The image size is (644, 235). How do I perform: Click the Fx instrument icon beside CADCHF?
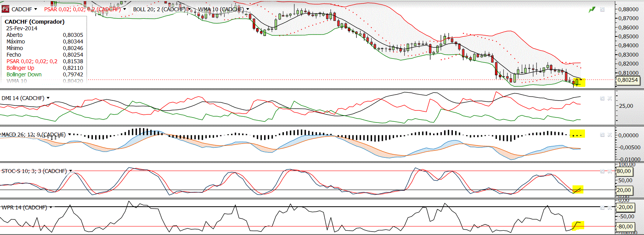(5, 9)
